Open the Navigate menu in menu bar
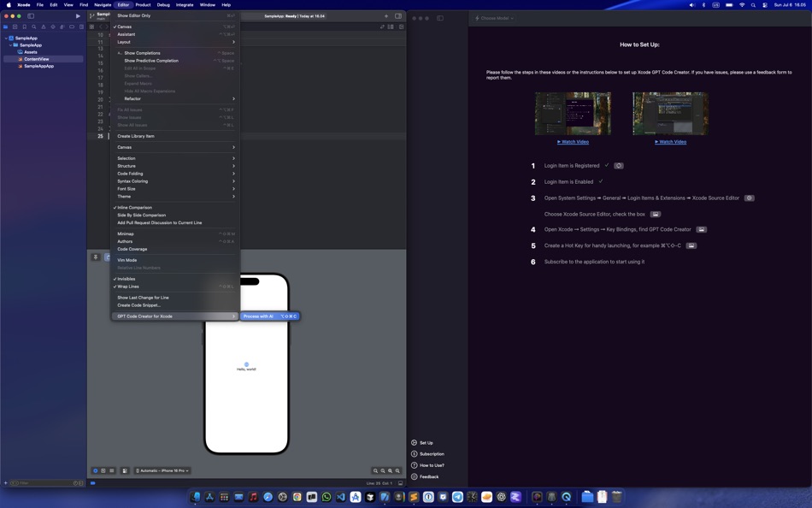Image resolution: width=812 pixels, height=508 pixels. click(103, 4)
